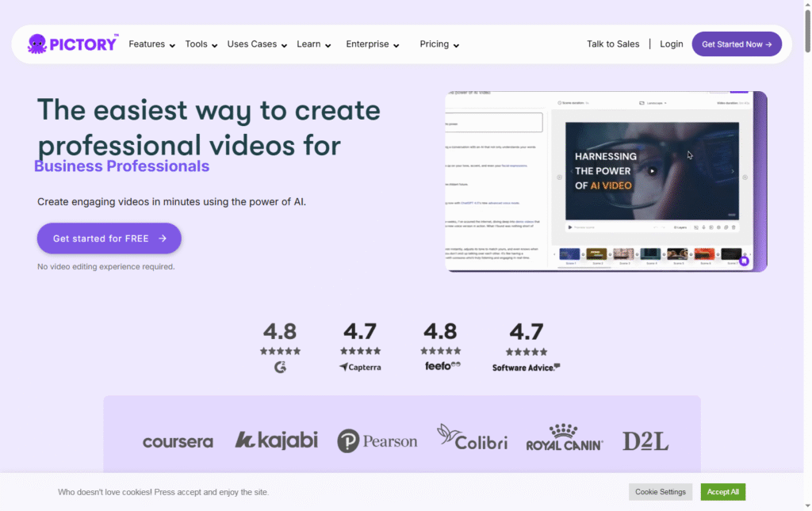
Task: Click the page vertical scrollbar thumb
Action: [807, 31]
